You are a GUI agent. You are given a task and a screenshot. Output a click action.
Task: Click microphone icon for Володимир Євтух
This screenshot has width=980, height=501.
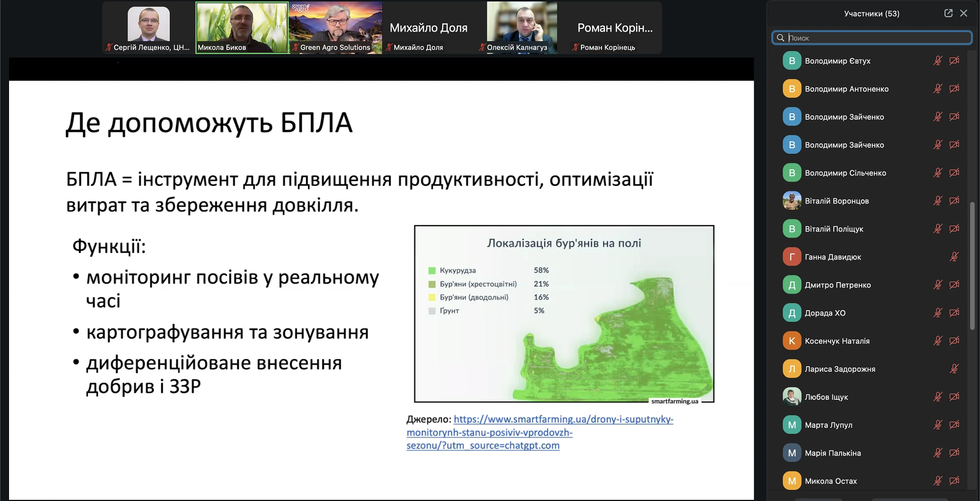tap(938, 61)
